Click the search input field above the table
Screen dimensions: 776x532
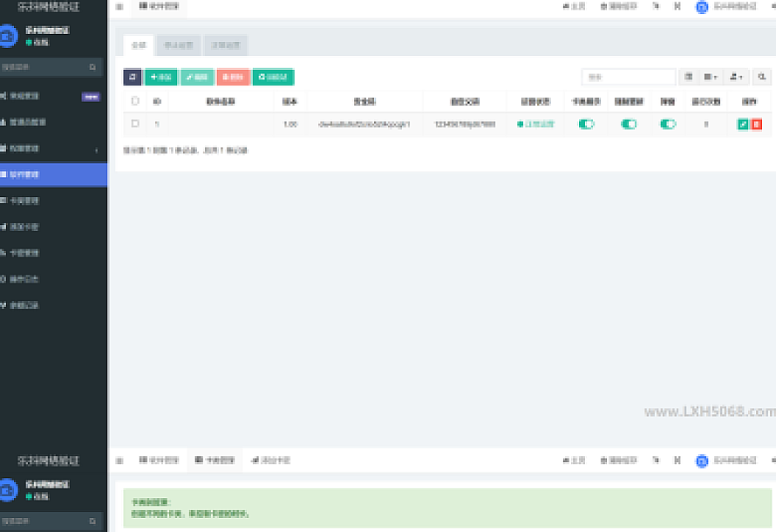point(629,77)
